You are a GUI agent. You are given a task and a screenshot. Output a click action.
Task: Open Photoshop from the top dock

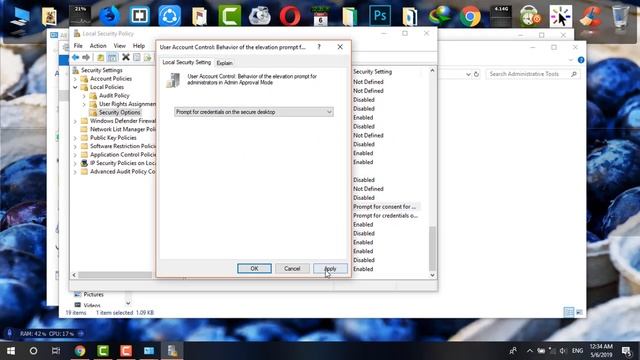click(380, 16)
